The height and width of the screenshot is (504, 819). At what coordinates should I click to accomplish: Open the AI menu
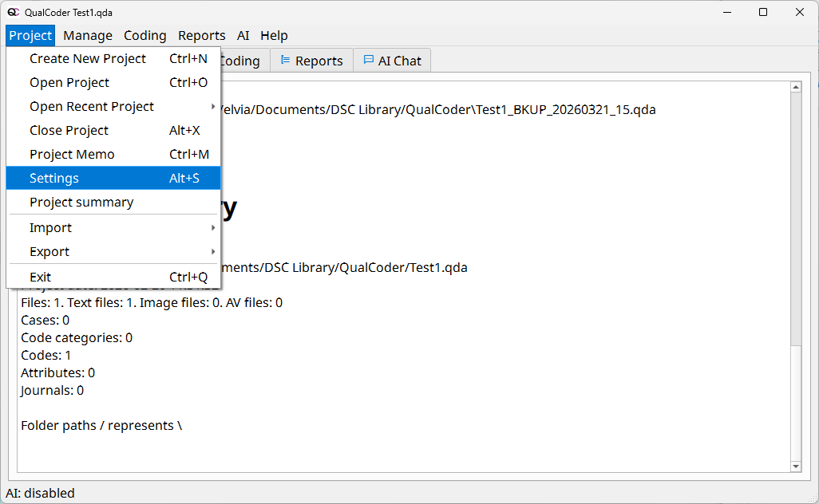[243, 35]
